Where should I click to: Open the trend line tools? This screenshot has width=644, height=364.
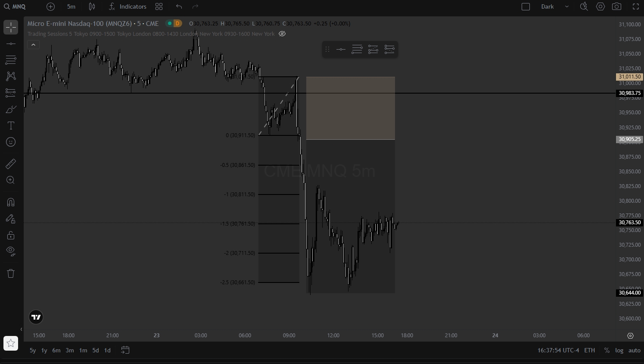point(11,44)
